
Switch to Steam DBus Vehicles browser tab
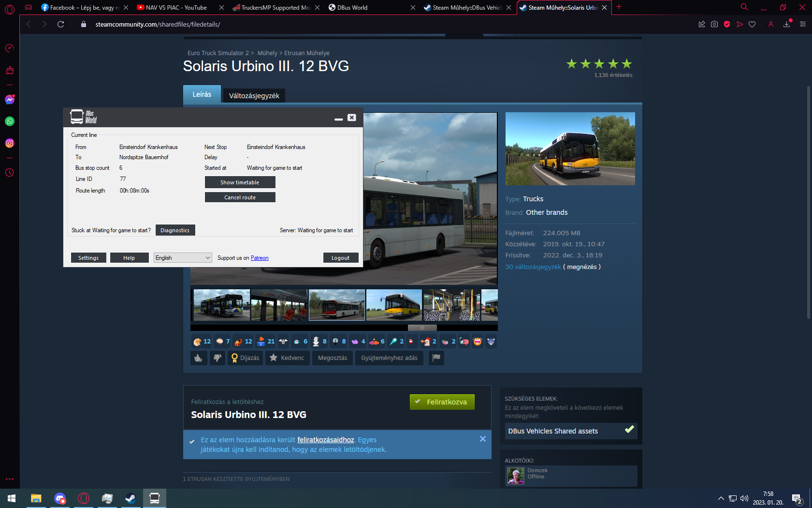point(466,7)
